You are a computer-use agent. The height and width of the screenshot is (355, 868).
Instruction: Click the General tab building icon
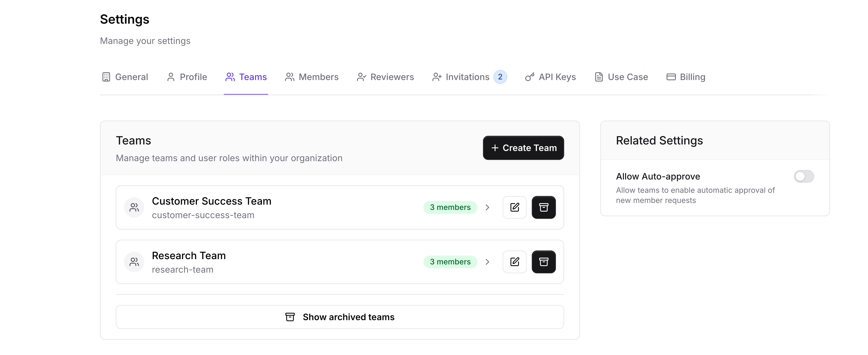(x=106, y=77)
